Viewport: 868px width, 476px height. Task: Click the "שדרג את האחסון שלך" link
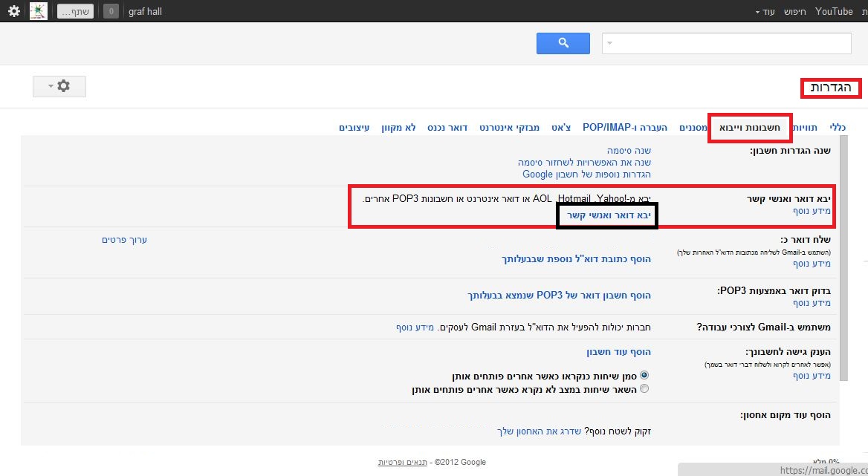(x=540, y=431)
